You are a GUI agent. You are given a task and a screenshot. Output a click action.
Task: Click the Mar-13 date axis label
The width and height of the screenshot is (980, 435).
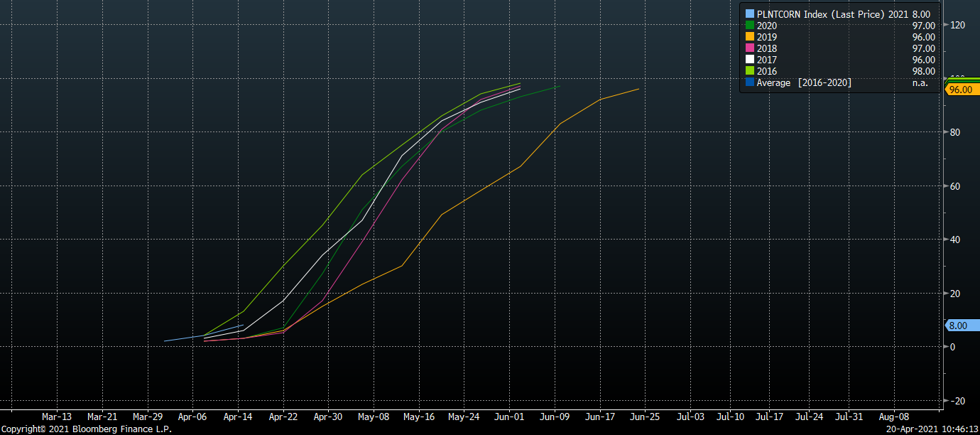point(57,417)
